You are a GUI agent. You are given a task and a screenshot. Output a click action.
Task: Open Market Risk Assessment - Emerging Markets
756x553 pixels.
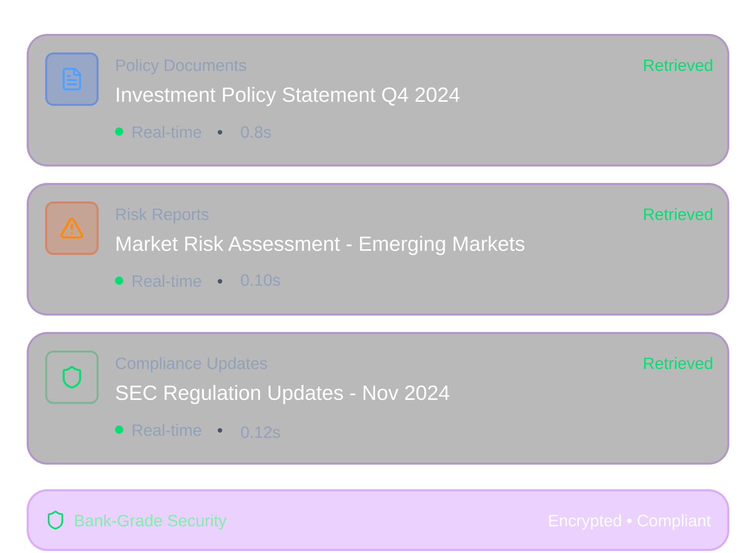click(x=319, y=244)
